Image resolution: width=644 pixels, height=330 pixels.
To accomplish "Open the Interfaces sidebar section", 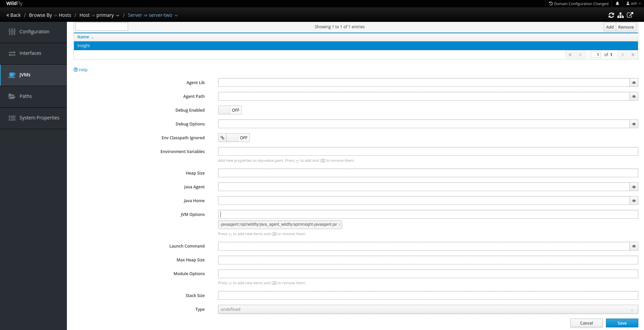I will tap(30, 53).
